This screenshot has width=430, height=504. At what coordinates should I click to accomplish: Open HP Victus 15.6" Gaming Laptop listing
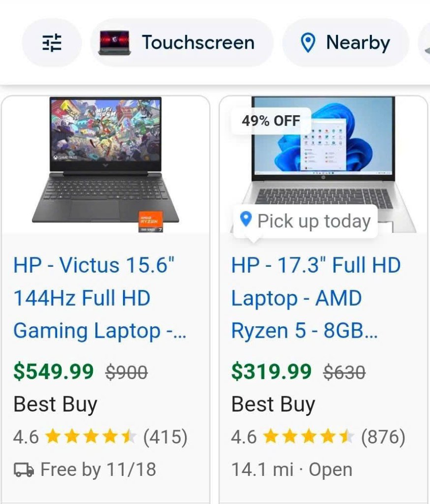99,298
